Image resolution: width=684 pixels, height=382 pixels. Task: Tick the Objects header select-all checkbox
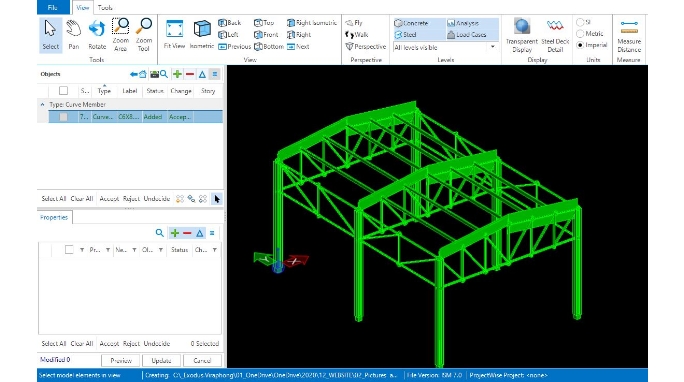click(x=63, y=91)
